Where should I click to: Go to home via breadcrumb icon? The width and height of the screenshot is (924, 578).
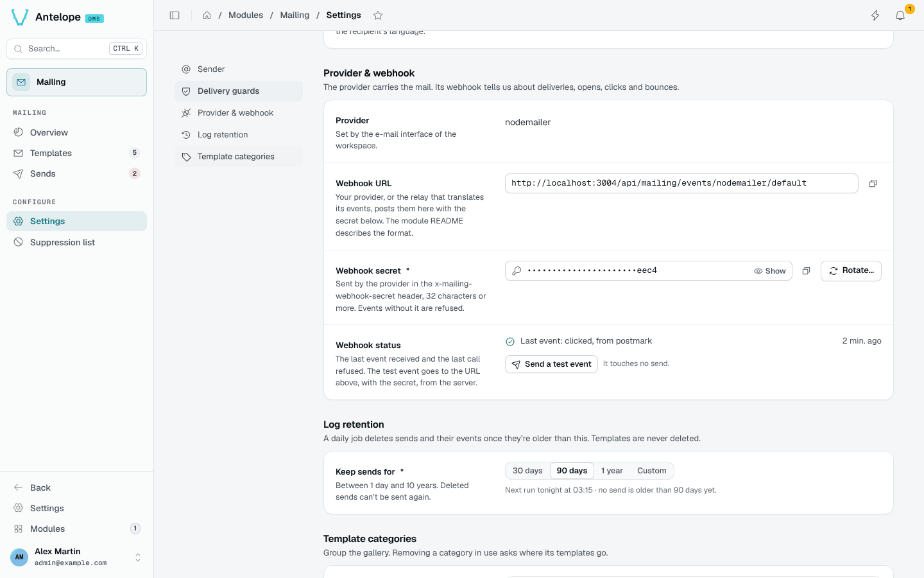click(207, 15)
